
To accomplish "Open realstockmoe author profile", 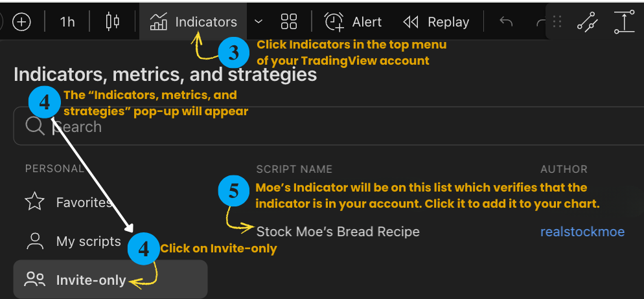I will click(x=582, y=232).
